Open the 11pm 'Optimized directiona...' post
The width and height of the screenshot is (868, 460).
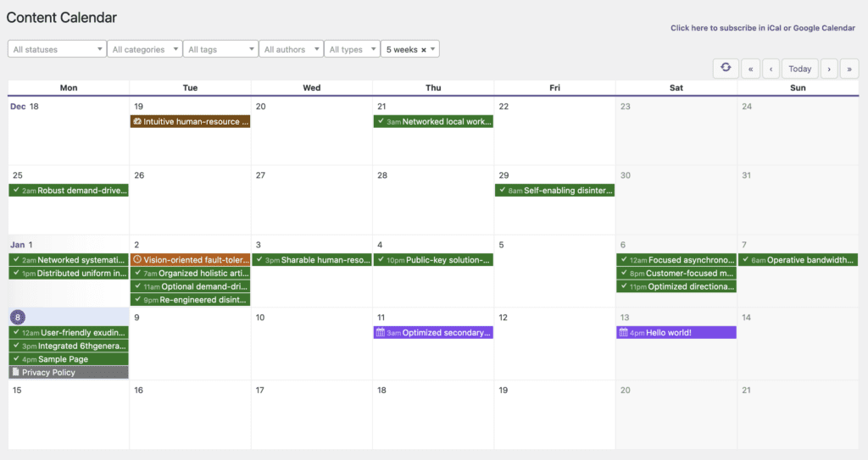click(676, 286)
